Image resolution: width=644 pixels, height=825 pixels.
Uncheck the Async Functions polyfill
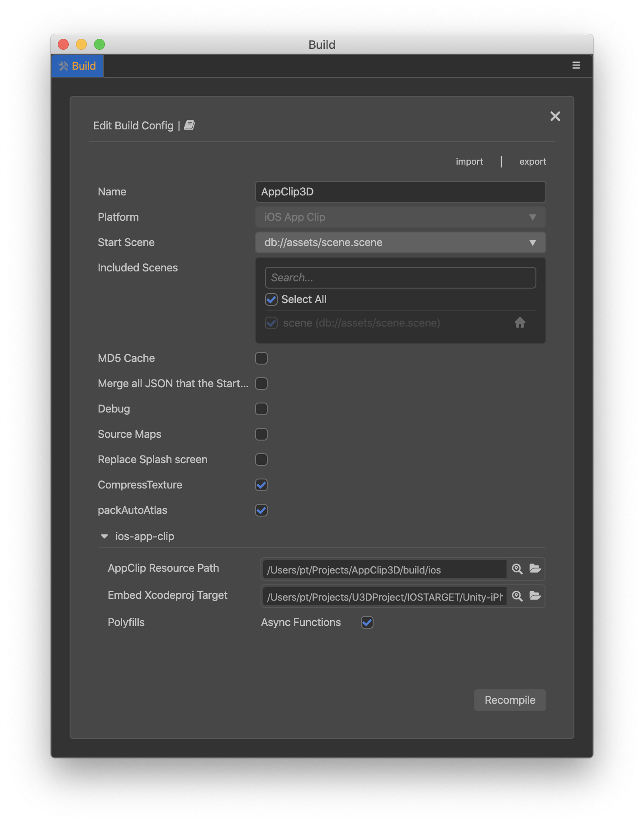point(367,622)
